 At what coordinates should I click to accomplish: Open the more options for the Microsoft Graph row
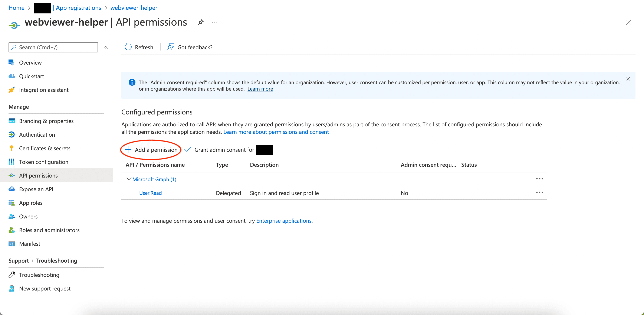point(539,179)
